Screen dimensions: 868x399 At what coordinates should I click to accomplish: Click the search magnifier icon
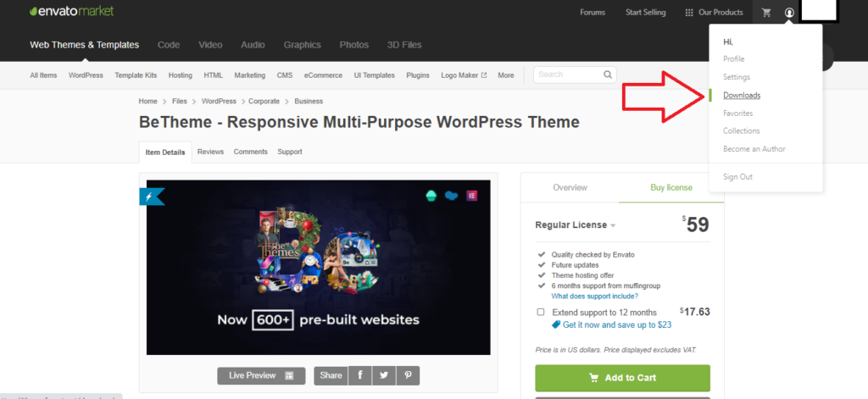pos(607,75)
